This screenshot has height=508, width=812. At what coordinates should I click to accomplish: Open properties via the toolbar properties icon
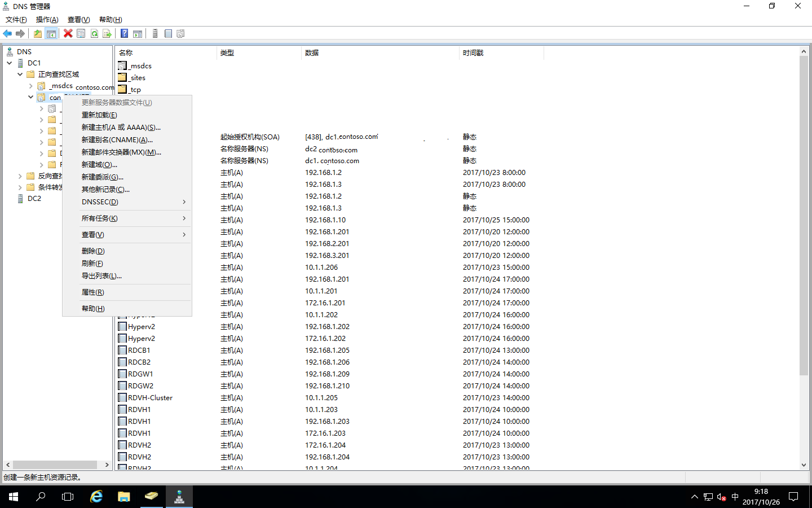tap(81, 34)
